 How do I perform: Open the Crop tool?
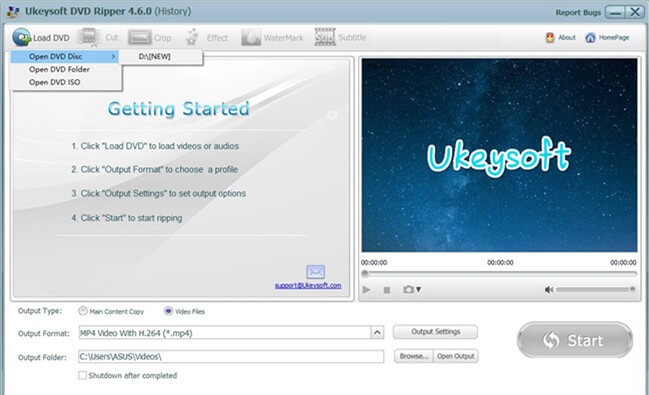139,38
